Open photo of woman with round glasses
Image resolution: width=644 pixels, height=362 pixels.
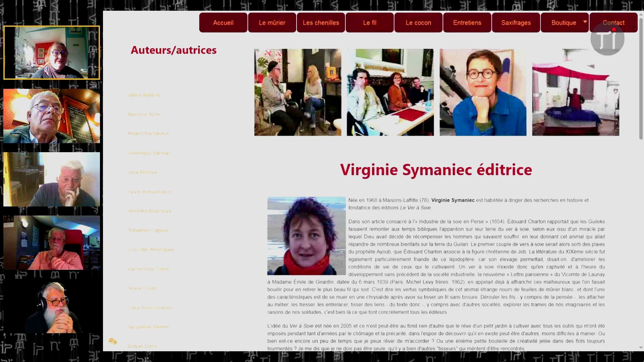pyautogui.click(x=483, y=93)
